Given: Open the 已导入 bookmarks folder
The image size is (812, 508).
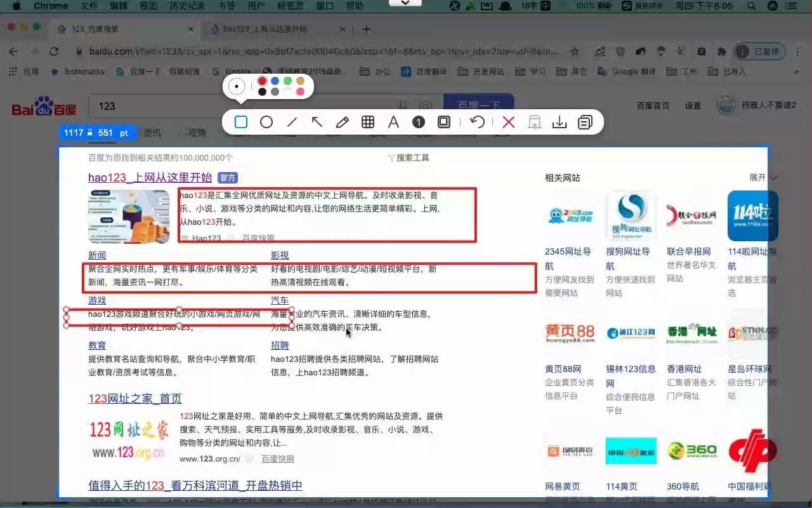Looking at the screenshot, I should click(727, 72).
